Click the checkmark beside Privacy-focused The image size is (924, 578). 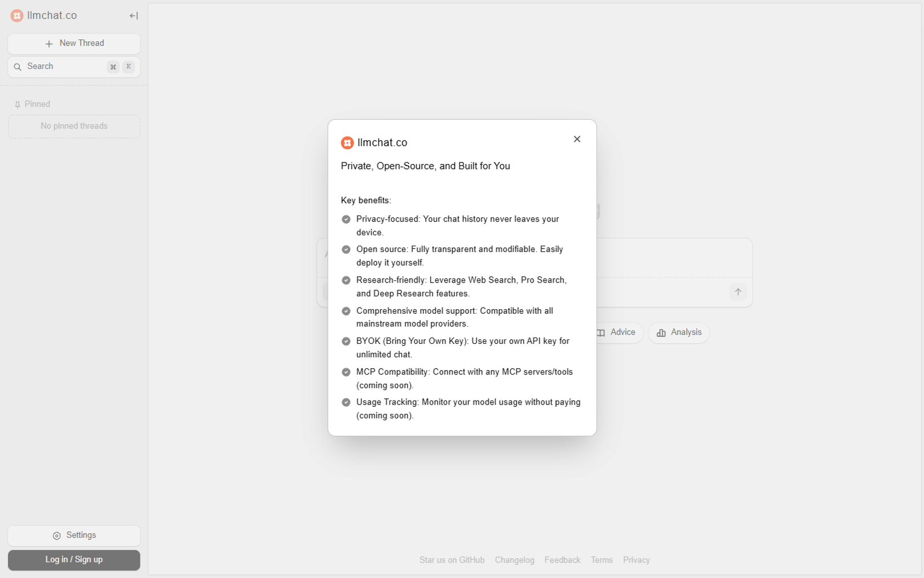[346, 220]
